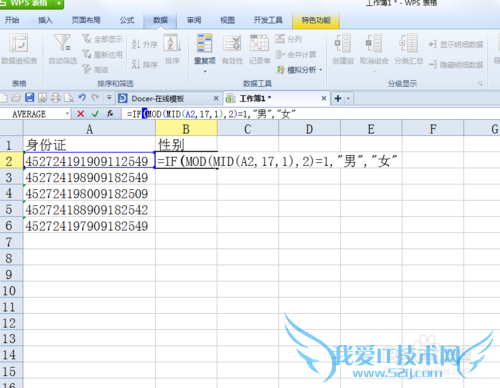Click 重新应用 reapply filter
This screenshot has height=388, width=500.
(102, 54)
